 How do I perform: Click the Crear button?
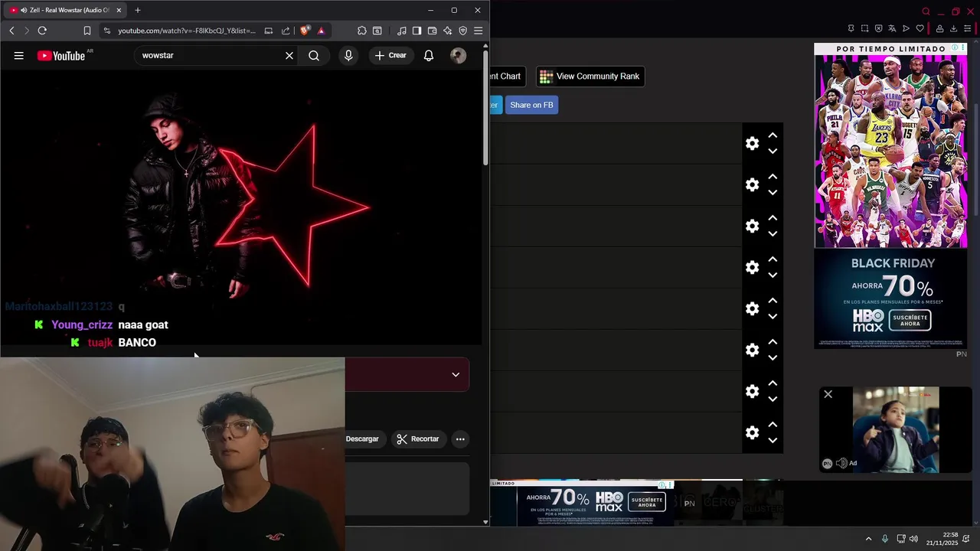[x=390, y=55]
